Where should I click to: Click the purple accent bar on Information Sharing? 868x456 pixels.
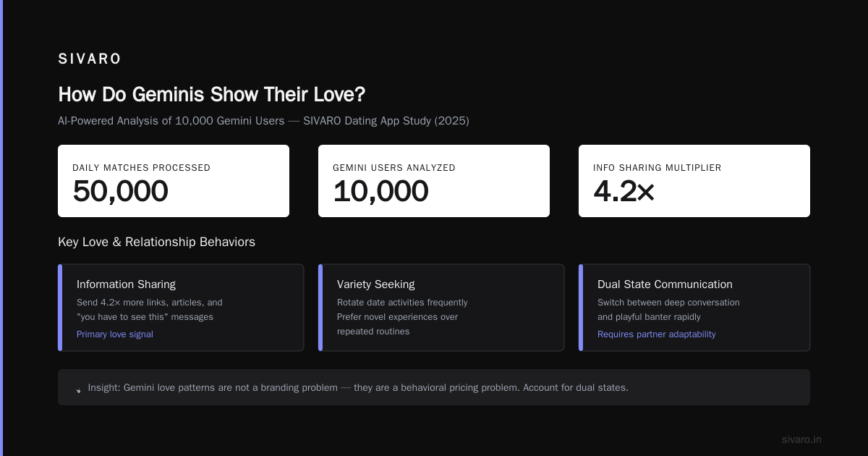coord(60,308)
